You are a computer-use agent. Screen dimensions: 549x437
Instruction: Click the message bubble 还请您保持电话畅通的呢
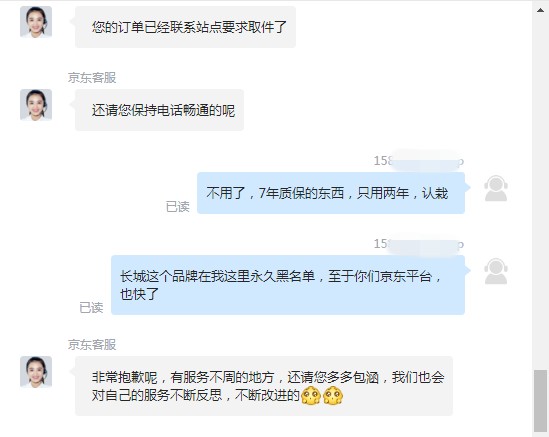click(x=160, y=110)
